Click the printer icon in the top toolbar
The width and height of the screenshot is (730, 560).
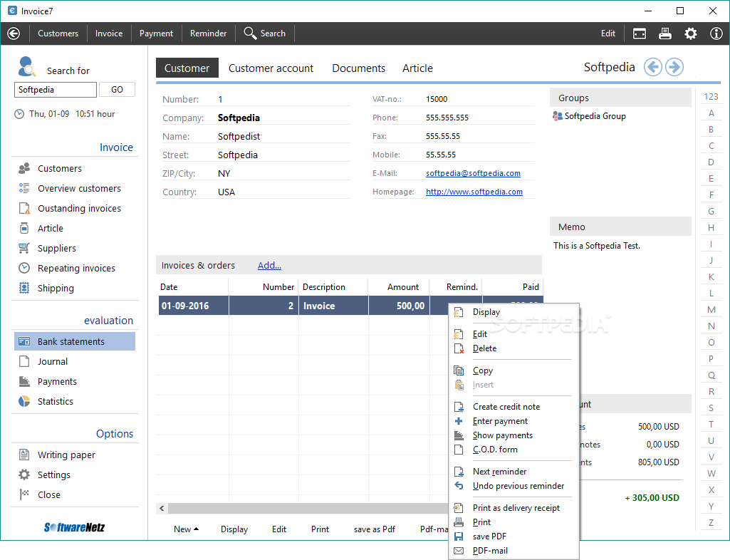coord(664,33)
